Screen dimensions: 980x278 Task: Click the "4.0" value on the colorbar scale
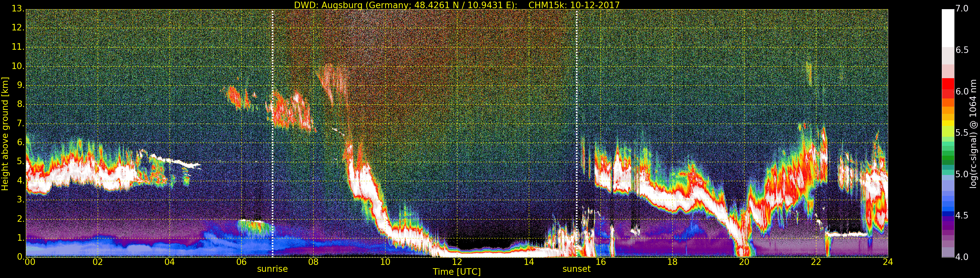(x=962, y=257)
